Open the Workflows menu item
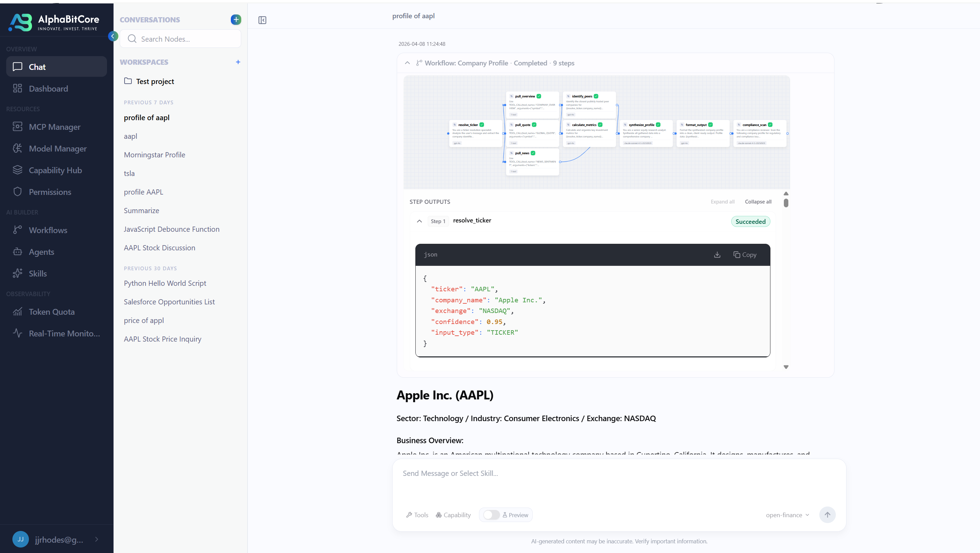Image resolution: width=980 pixels, height=553 pixels. (48, 230)
